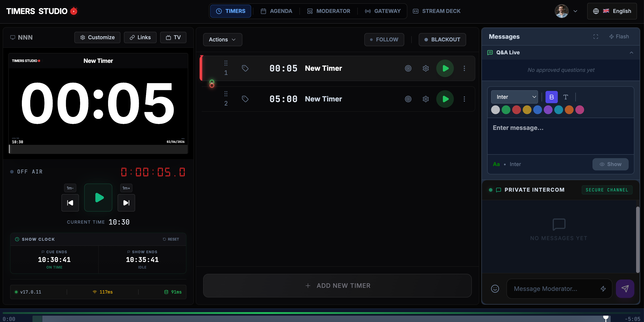Viewport: 644px width, 322px height.
Task: Select the purple color swatch
Action: 548,110
